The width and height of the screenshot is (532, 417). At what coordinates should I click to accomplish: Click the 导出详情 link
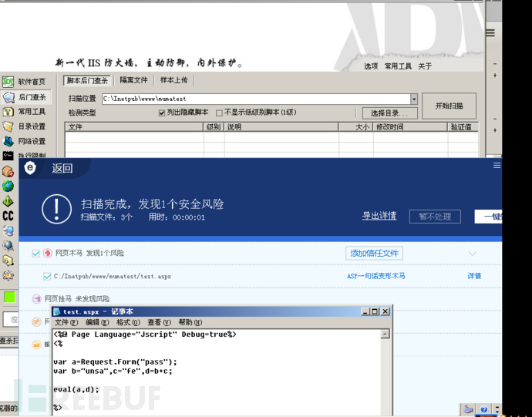pos(379,216)
